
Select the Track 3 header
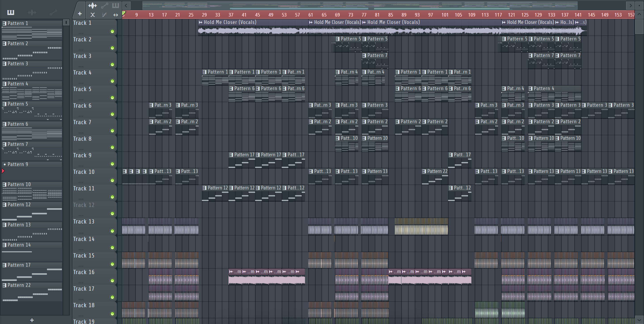coord(95,60)
